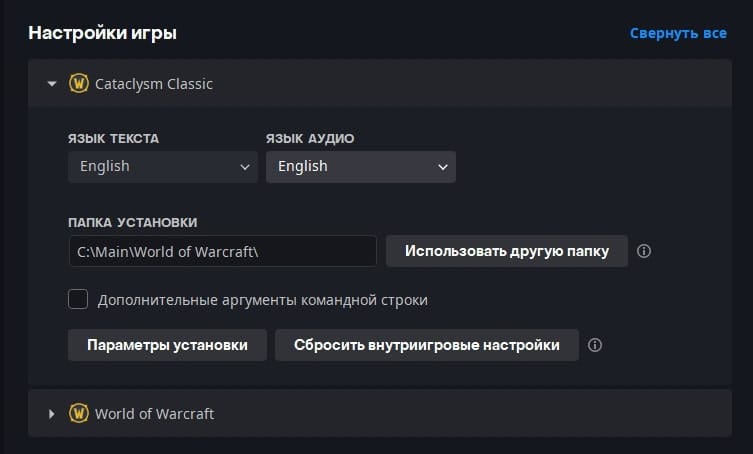The width and height of the screenshot is (753, 454).
Task: Click the Настройки игры section heading
Action: [102, 33]
